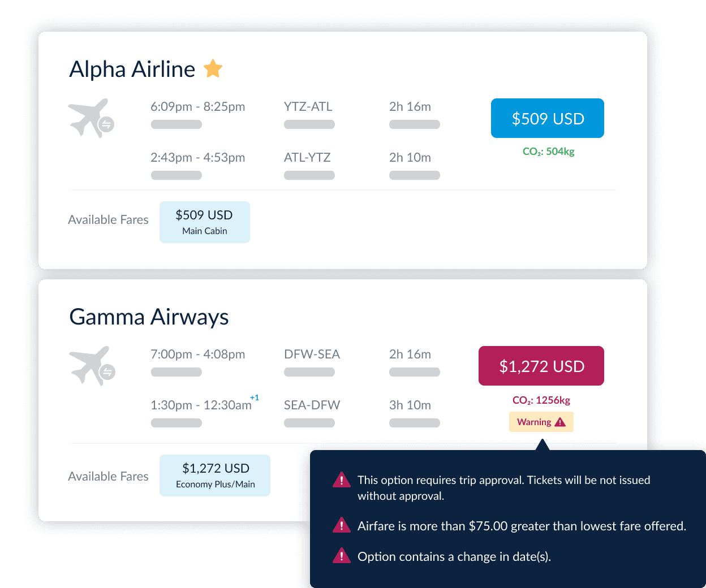Screen dimensions: 706x588
Task: Click the warning triangle inside the Warning badge
Action: [559, 422]
